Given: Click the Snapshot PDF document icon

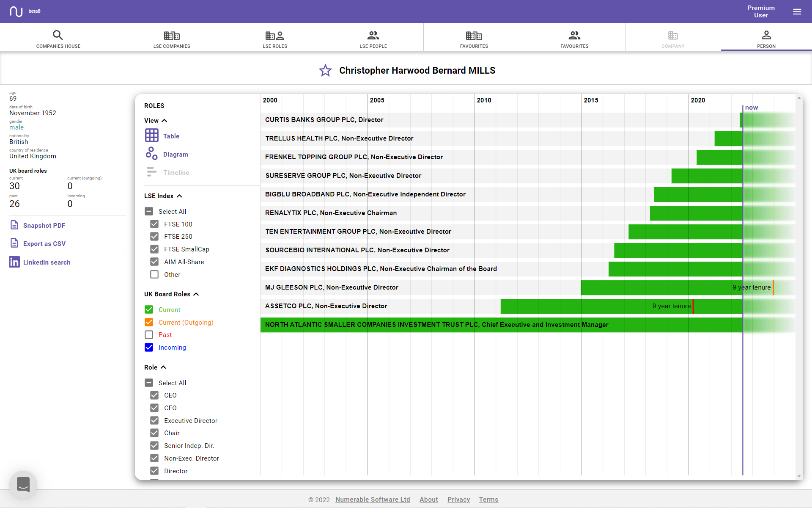Looking at the screenshot, I should tap(14, 225).
